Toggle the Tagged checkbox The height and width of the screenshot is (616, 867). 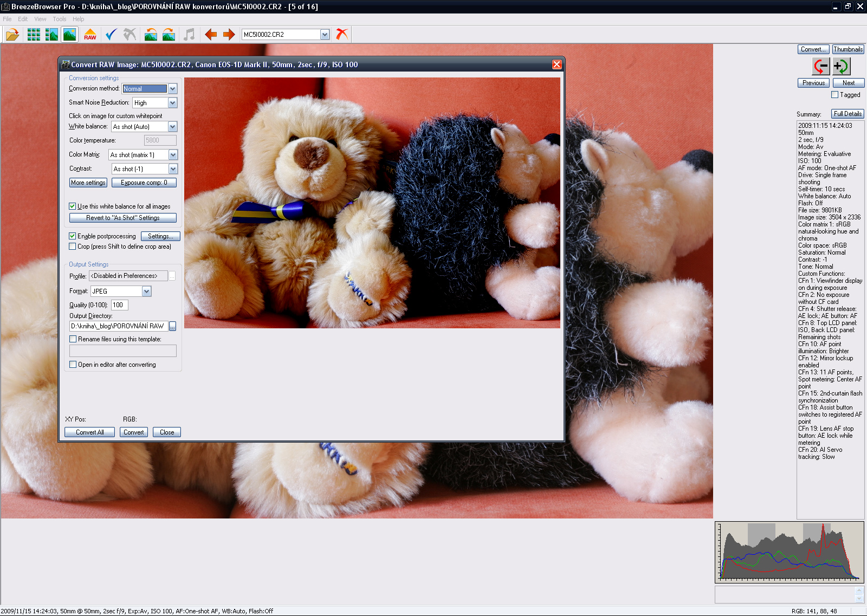(834, 95)
